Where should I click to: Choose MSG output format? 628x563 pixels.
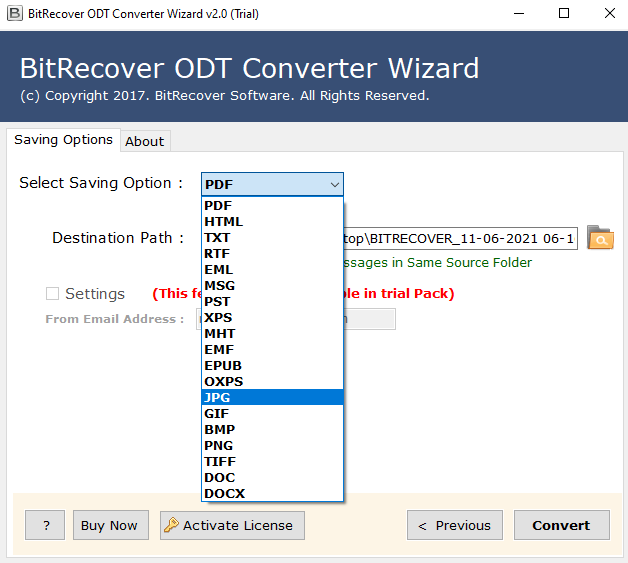(x=272, y=286)
